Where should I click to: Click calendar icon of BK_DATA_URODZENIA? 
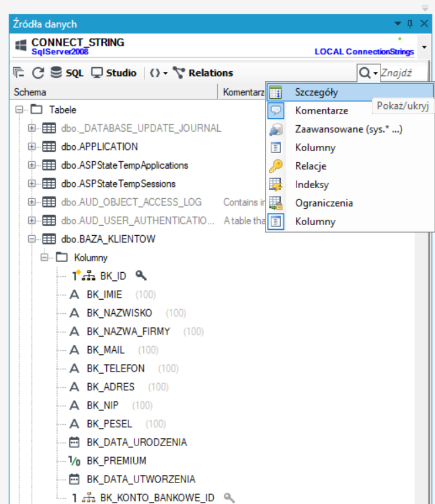pyautogui.click(x=74, y=442)
